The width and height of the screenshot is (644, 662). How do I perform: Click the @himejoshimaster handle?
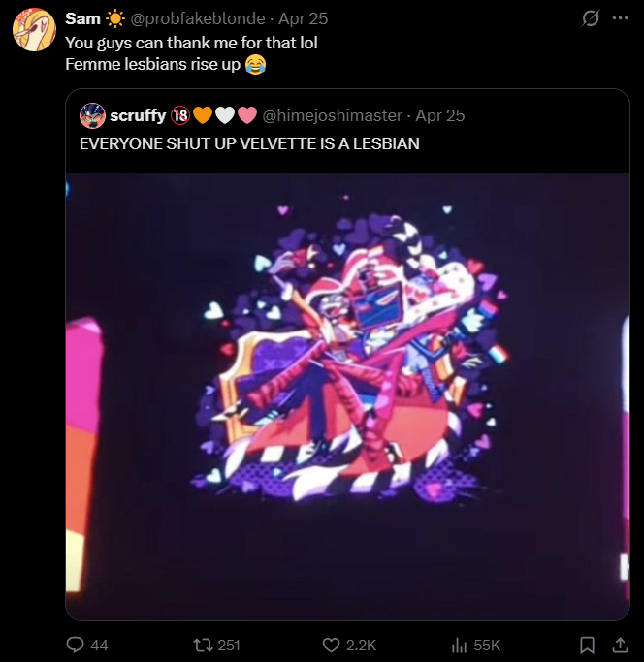tap(332, 115)
